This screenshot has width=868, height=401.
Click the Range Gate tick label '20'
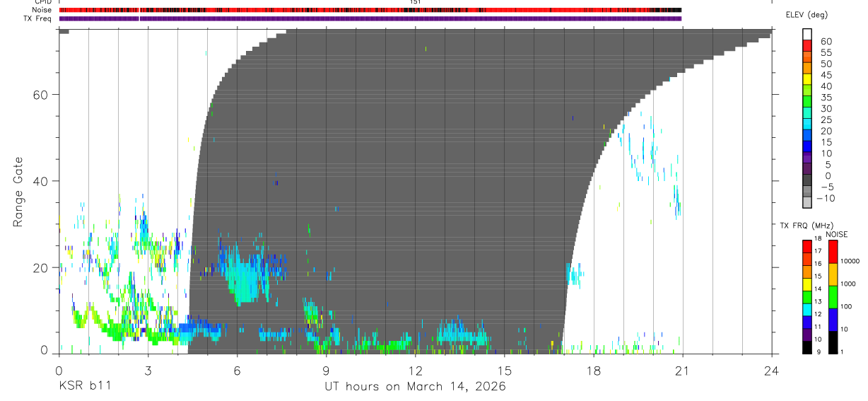[x=40, y=268]
